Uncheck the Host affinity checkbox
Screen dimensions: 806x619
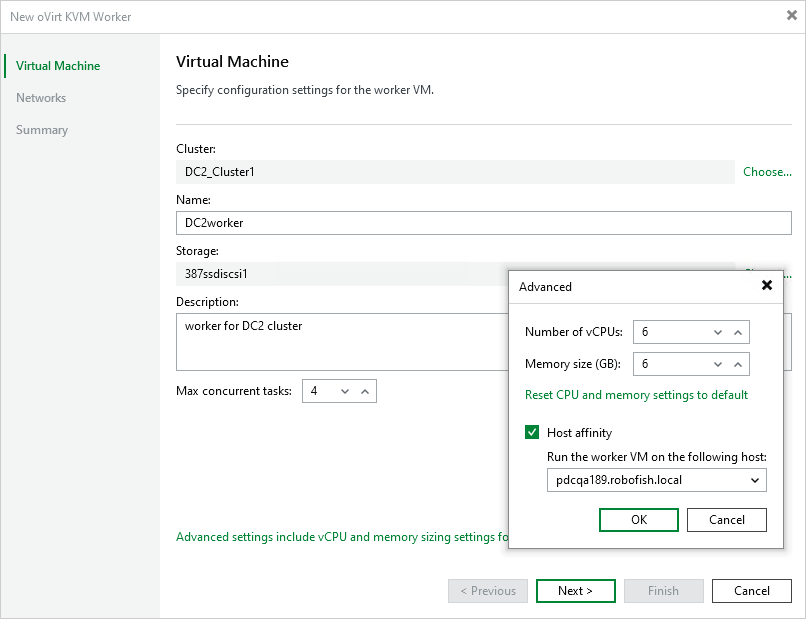[532, 432]
